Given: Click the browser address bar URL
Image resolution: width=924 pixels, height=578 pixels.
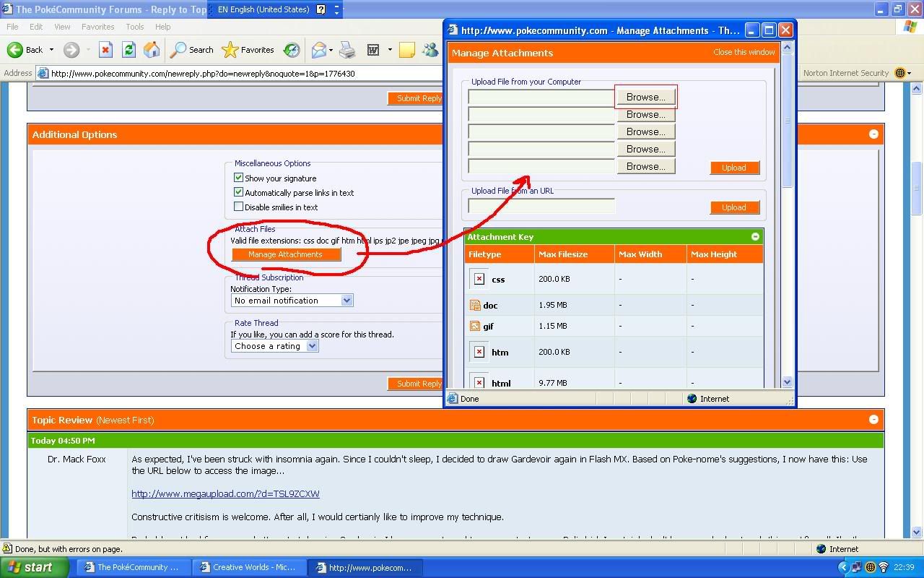Looking at the screenshot, I should coord(203,73).
